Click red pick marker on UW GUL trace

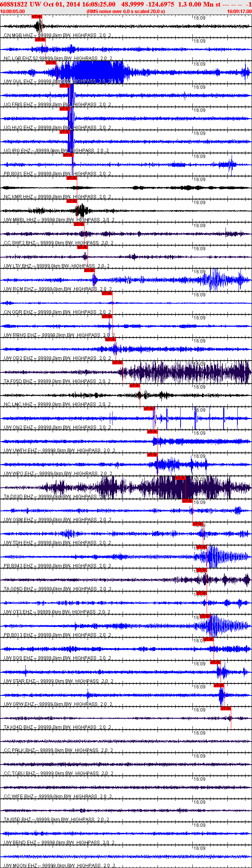[51, 63]
